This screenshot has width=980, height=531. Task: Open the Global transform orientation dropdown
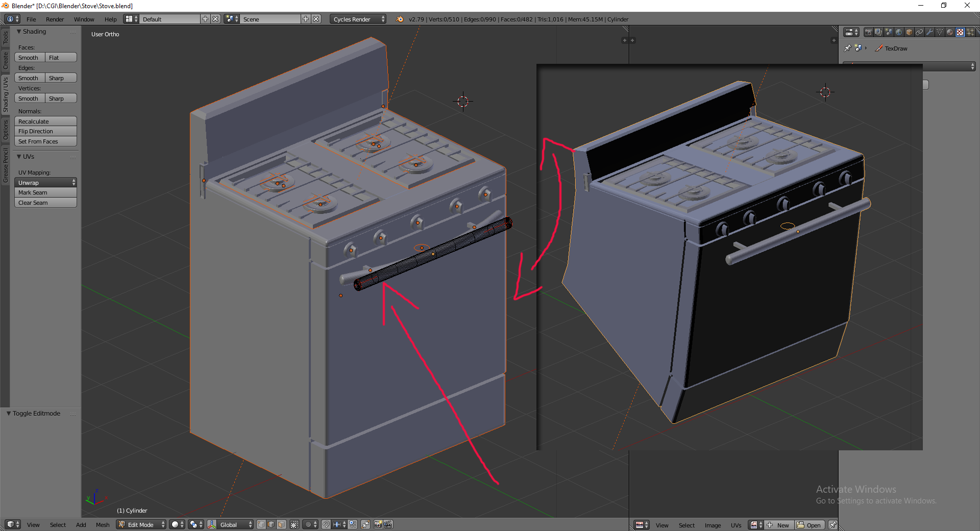click(x=235, y=524)
